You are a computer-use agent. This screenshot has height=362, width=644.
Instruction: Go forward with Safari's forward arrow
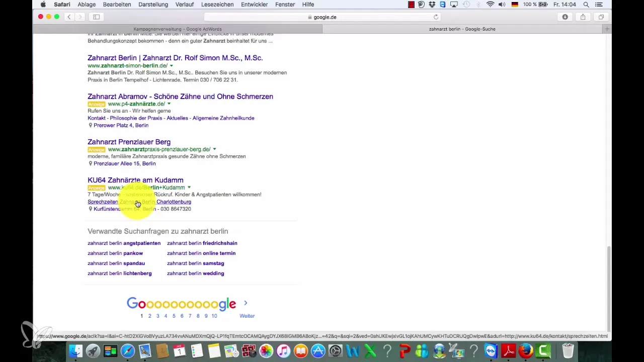pos(80,17)
